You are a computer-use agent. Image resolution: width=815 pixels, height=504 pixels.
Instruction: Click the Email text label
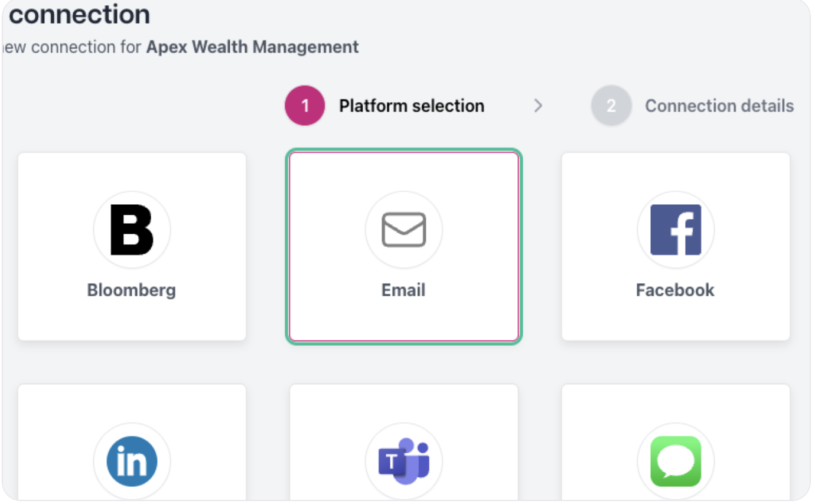click(x=404, y=290)
